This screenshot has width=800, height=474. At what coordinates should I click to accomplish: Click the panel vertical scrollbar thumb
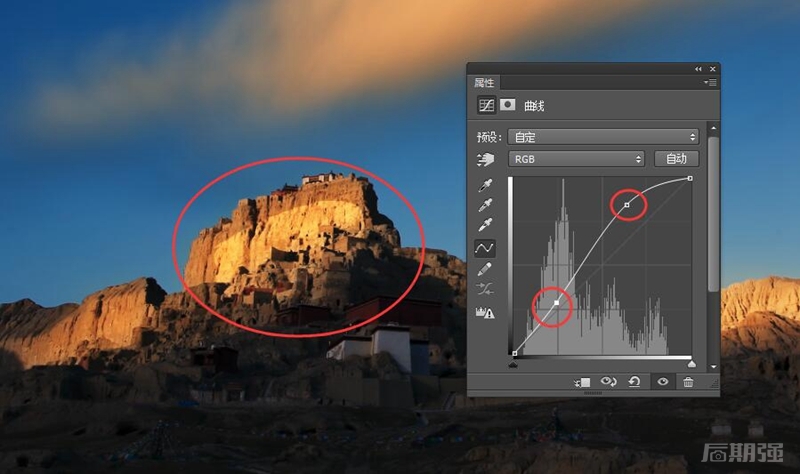pos(713,214)
